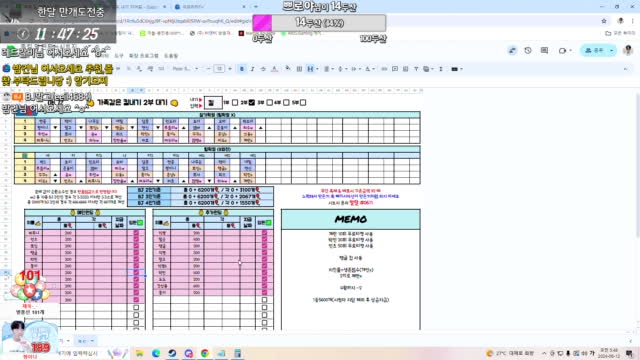Image resolution: width=640 pixels, height=360 pixels.
Task: Open the 도움말 menu
Action: [171, 56]
